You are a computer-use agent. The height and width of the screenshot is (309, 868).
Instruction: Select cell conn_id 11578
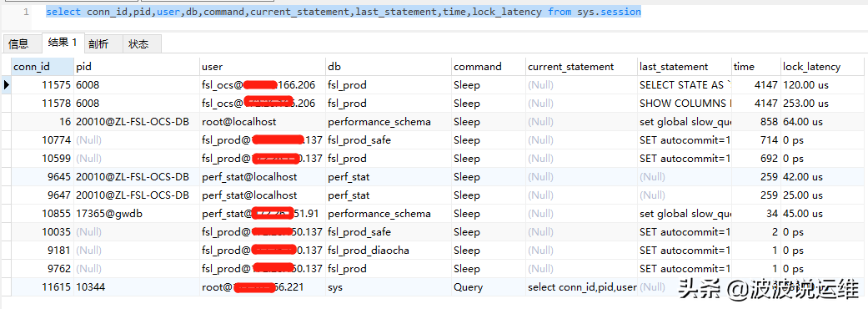tap(43, 104)
